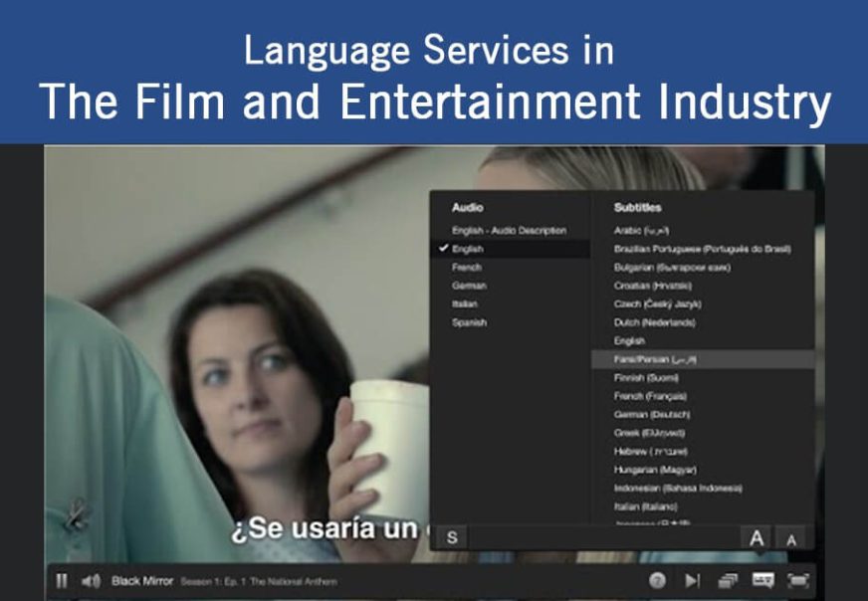868x601 pixels.
Task: Switch audio to Spanish
Action: pos(469,322)
